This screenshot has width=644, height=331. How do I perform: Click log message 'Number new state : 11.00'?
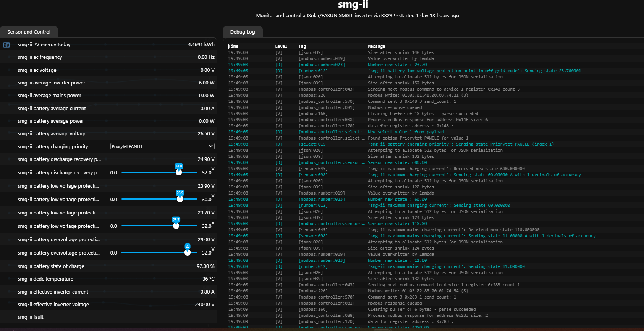(x=397, y=261)
